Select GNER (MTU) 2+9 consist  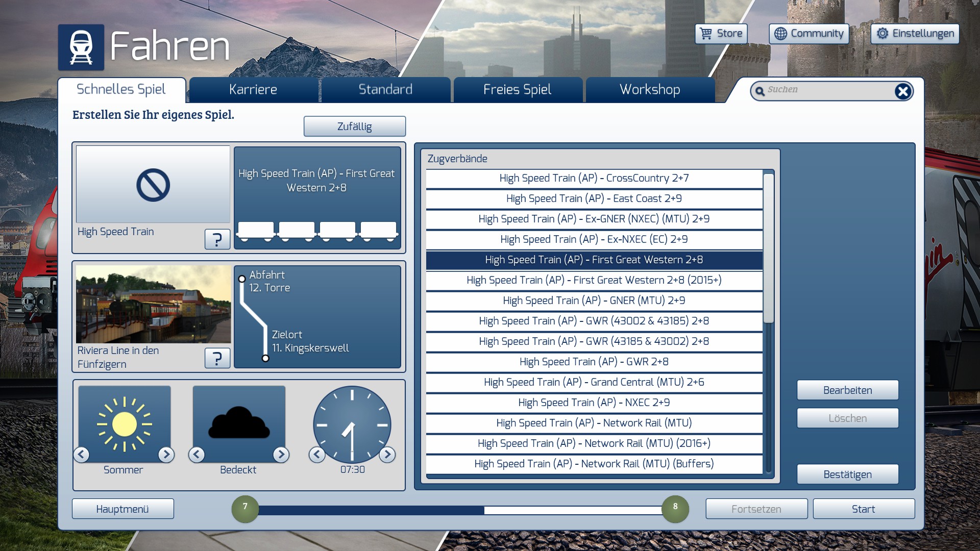point(594,300)
